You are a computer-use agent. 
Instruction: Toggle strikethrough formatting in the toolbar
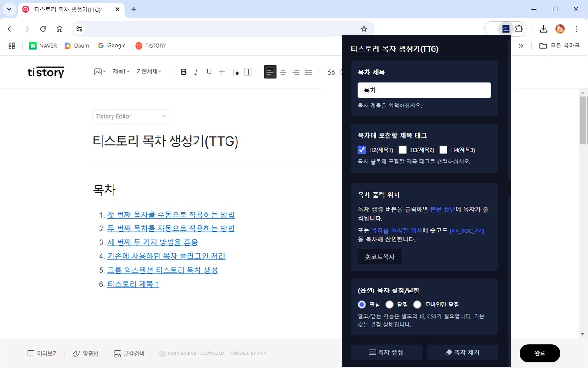tap(222, 72)
